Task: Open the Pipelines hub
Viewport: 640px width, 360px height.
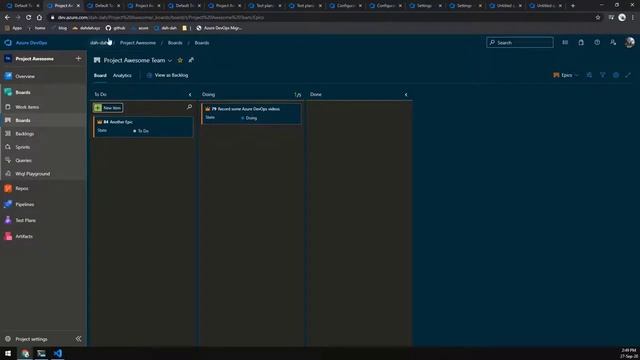Action: [x=24, y=204]
